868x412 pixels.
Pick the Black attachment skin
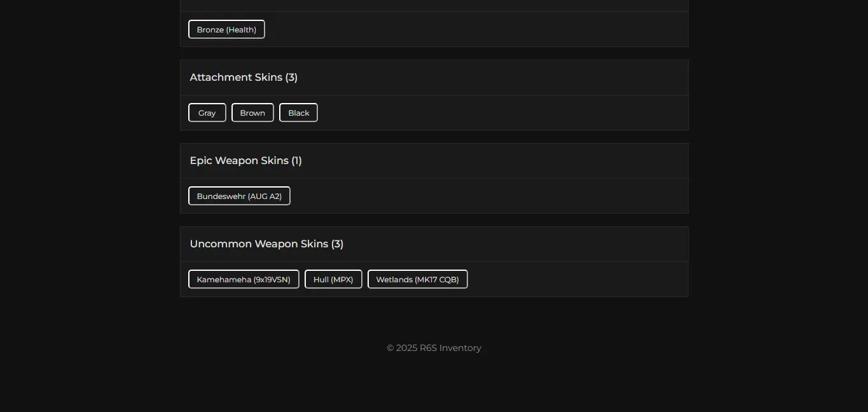(x=298, y=113)
